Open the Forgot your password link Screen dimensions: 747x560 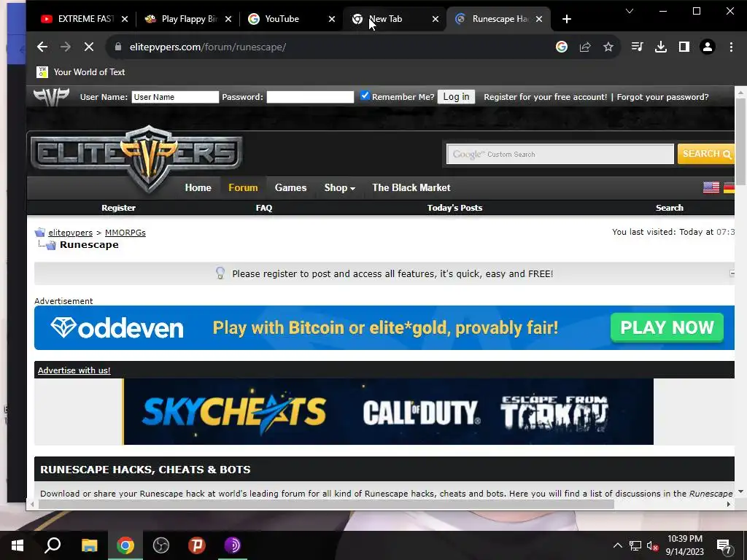click(662, 97)
